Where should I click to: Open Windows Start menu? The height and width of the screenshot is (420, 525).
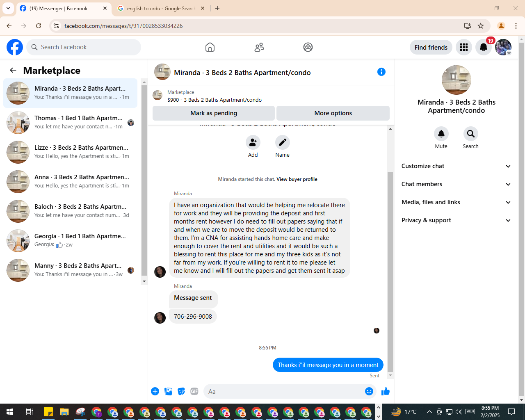tap(10, 412)
